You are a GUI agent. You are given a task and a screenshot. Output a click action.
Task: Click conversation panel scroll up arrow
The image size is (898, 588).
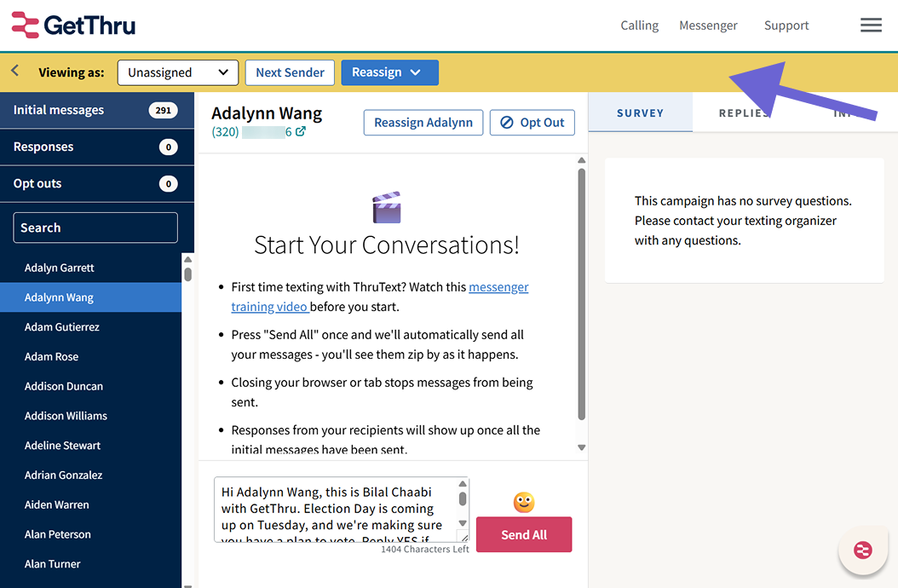click(x=581, y=160)
